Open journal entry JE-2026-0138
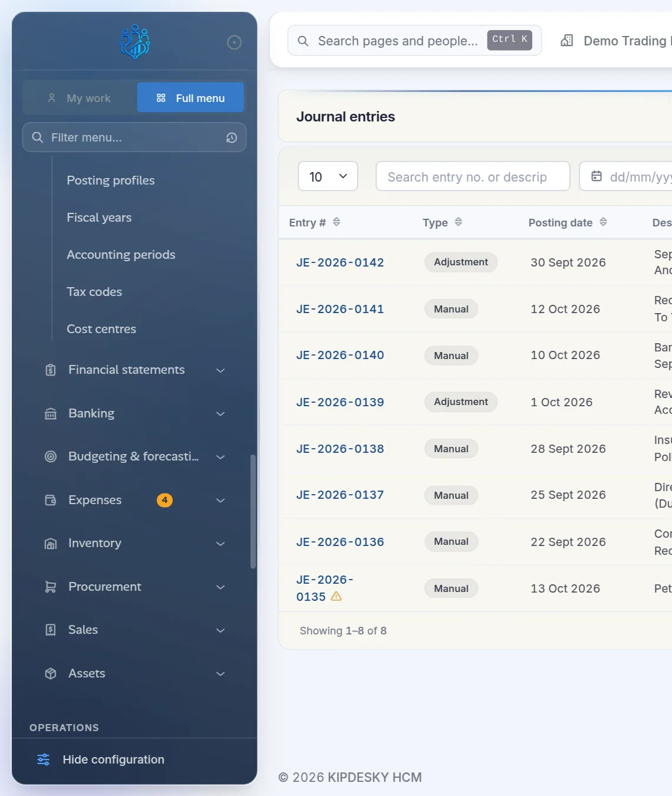 (x=340, y=449)
